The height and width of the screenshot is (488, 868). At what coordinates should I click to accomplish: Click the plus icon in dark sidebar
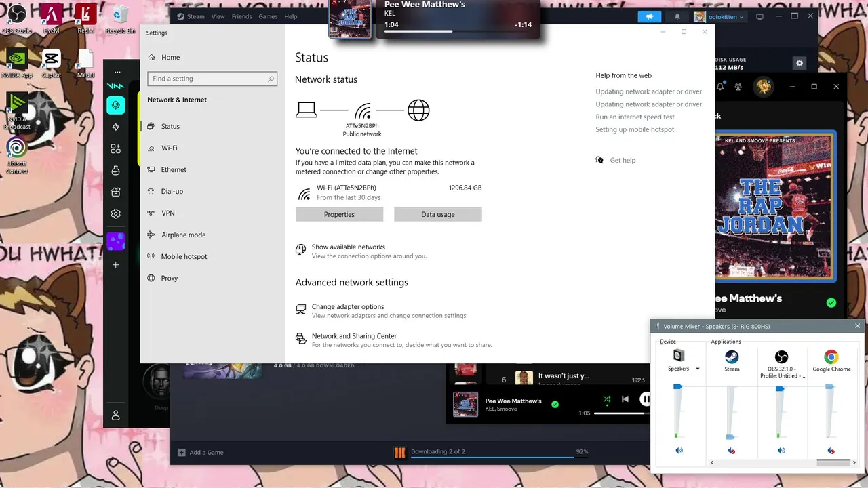[116, 264]
